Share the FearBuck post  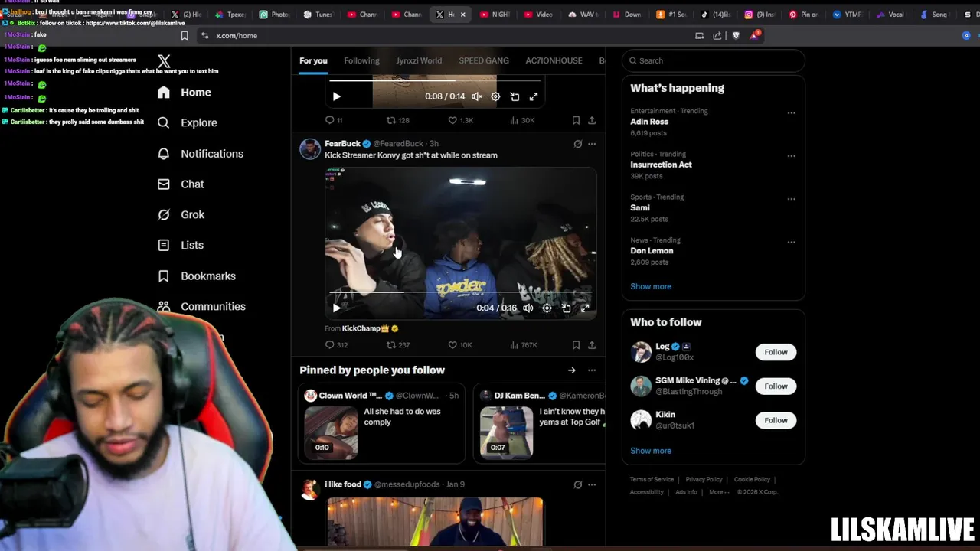pos(592,345)
